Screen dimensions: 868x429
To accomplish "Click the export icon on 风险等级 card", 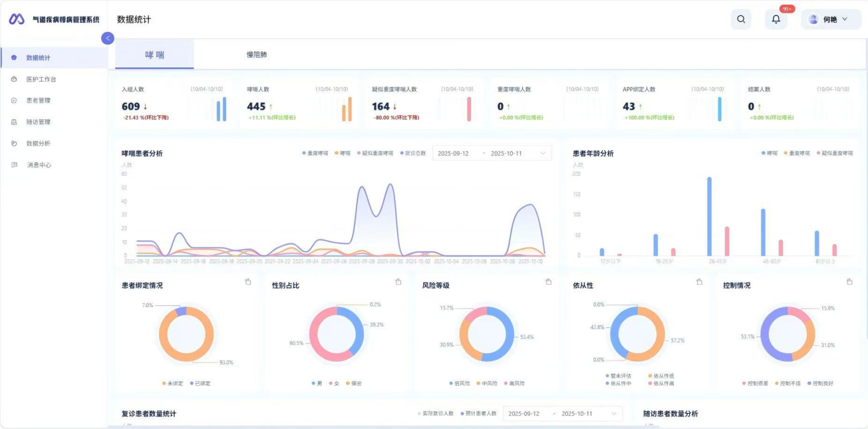I will (548, 282).
